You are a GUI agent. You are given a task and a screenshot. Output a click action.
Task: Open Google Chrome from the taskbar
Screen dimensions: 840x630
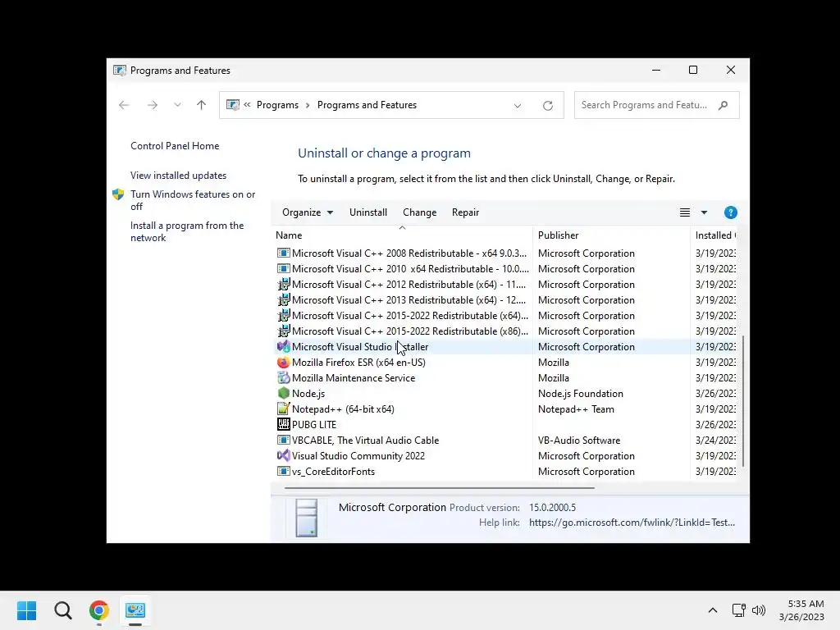(99, 610)
